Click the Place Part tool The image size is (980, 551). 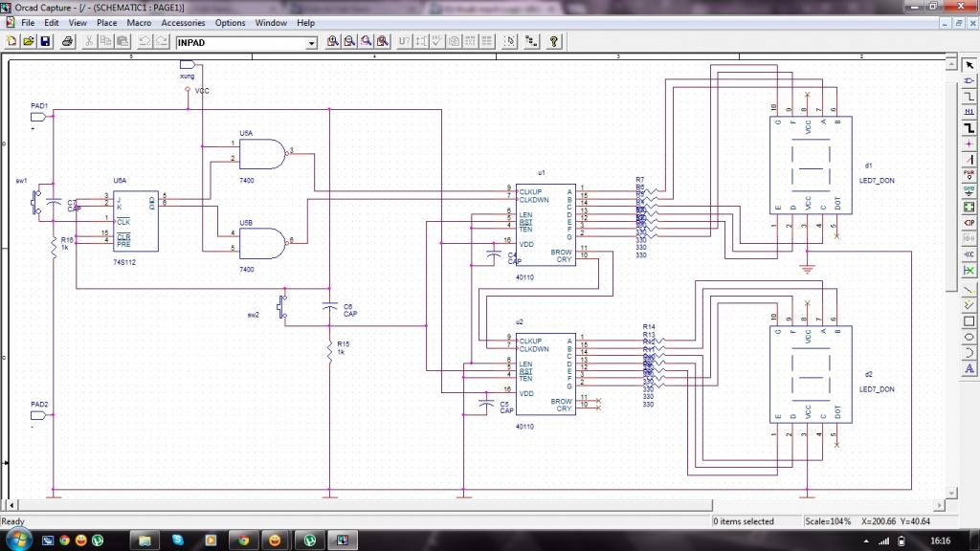(x=969, y=80)
